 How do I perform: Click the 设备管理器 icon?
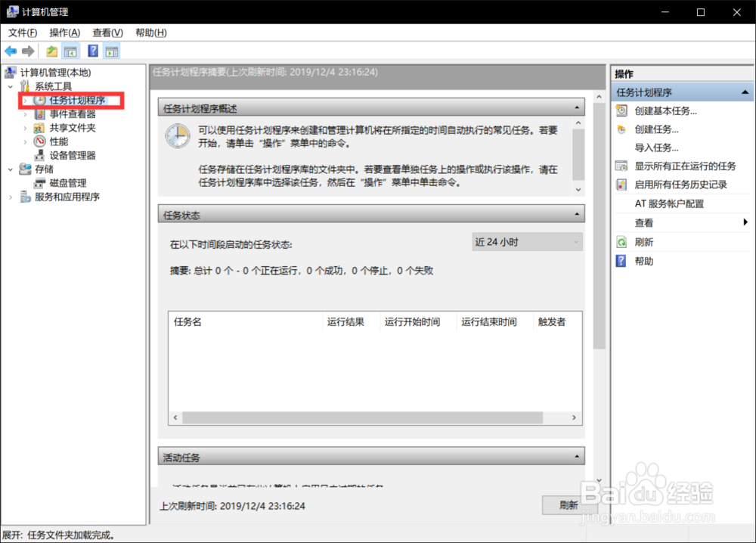click(39, 156)
